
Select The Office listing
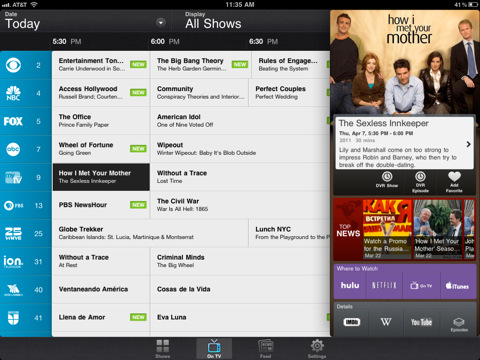click(101, 121)
